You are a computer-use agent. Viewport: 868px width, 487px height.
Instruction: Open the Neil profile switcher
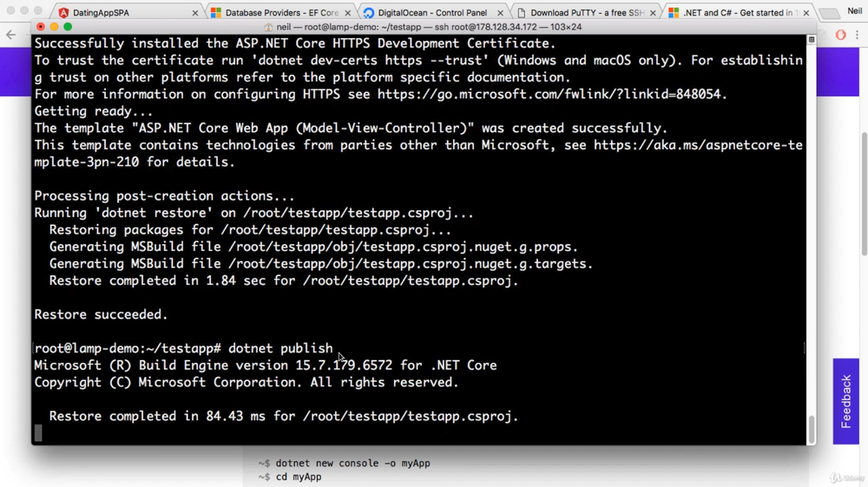tap(854, 12)
